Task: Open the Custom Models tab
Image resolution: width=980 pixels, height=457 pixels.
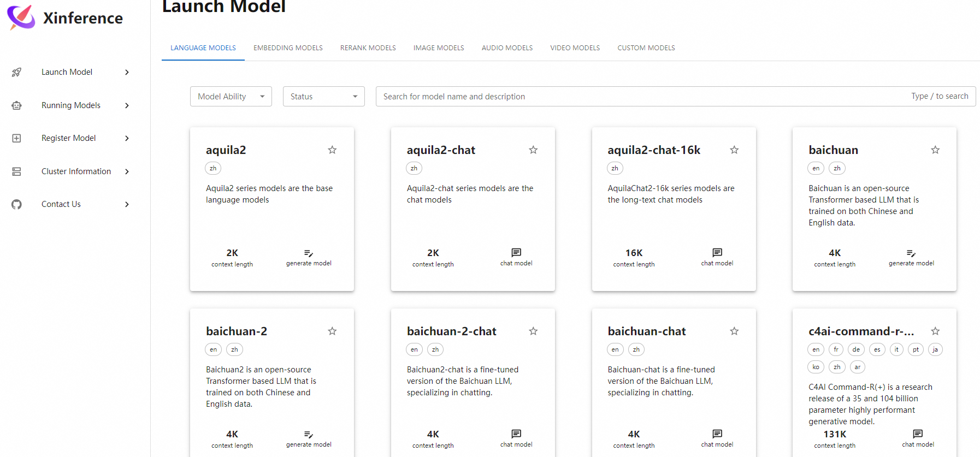Action: [646, 48]
